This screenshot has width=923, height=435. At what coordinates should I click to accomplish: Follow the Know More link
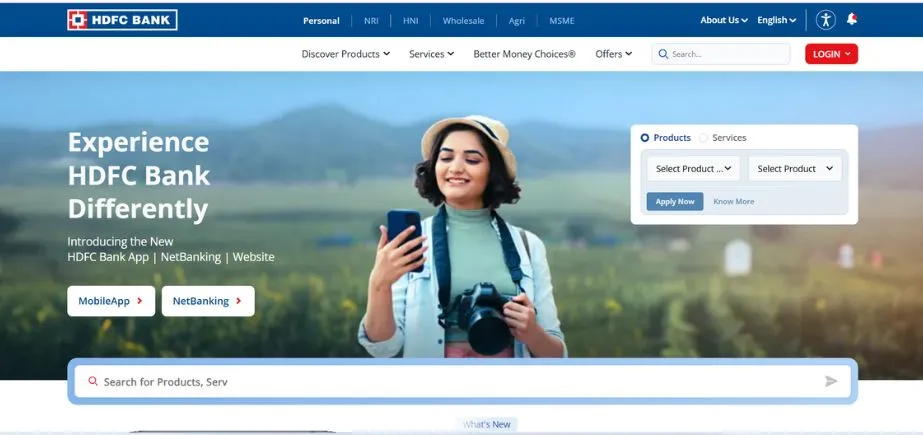tap(733, 201)
